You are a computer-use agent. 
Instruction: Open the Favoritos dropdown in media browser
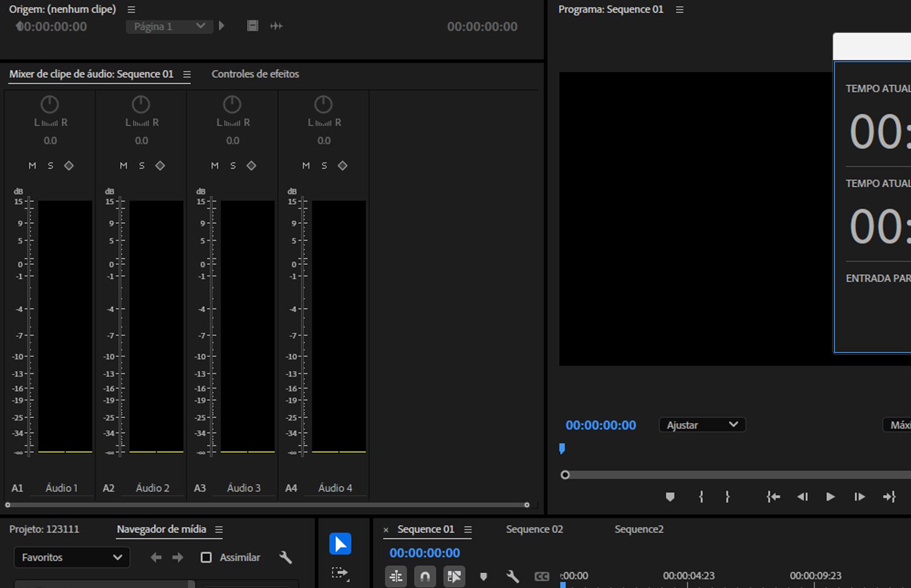click(72, 557)
